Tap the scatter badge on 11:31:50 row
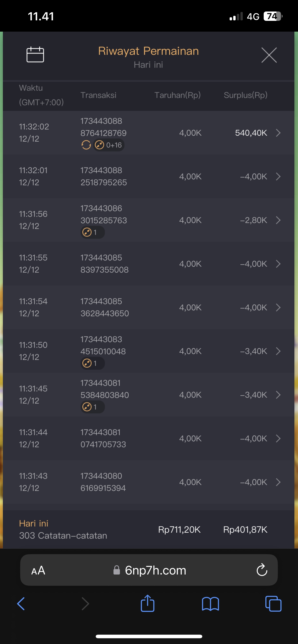The width and height of the screenshot is (298, 644). click(92, 363)
